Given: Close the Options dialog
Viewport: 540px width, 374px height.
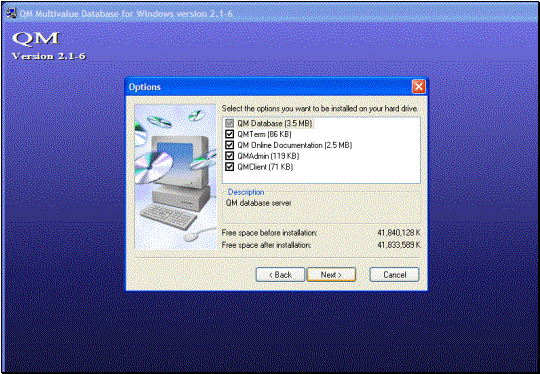Looking at the screenshot, I should point(418,87).
